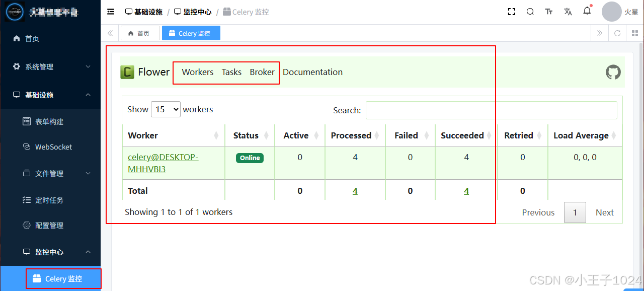Open 定时任务 in the sidebar

tap(50, 200)
